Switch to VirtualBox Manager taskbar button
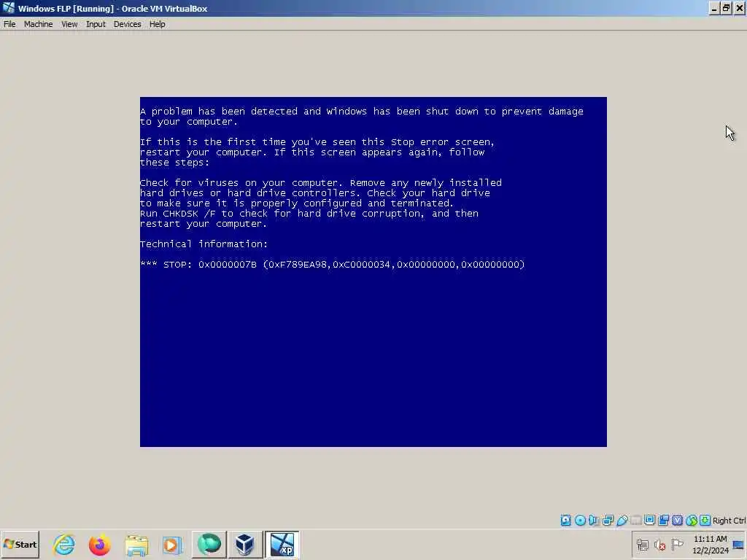This screenshot has width=747, height=560. pyautogui.click(x=245, y=544)
